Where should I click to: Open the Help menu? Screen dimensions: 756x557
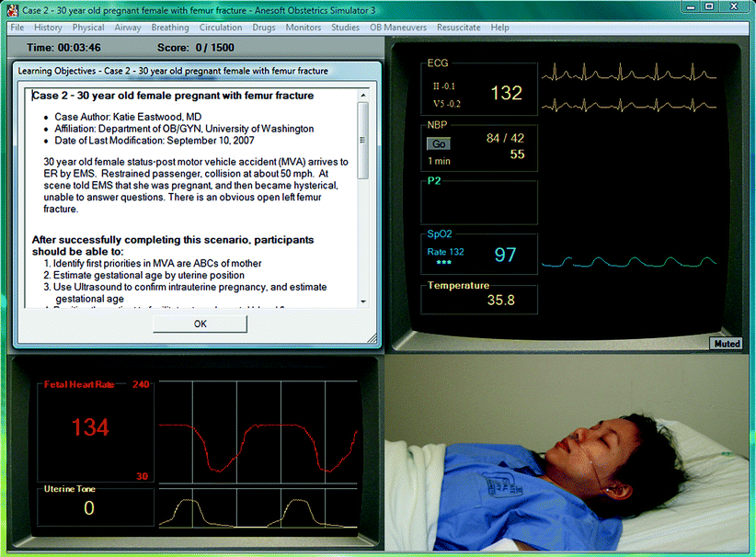point(499,28)
